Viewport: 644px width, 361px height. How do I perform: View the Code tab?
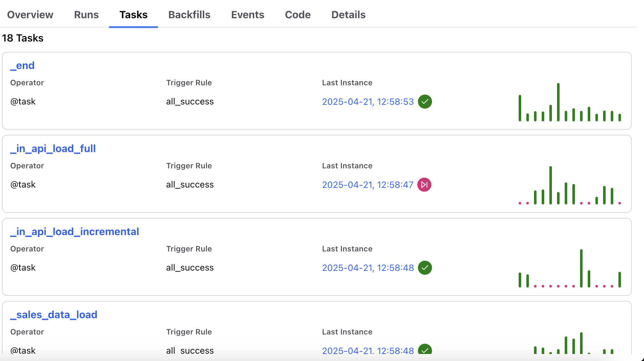coord(297,14)
